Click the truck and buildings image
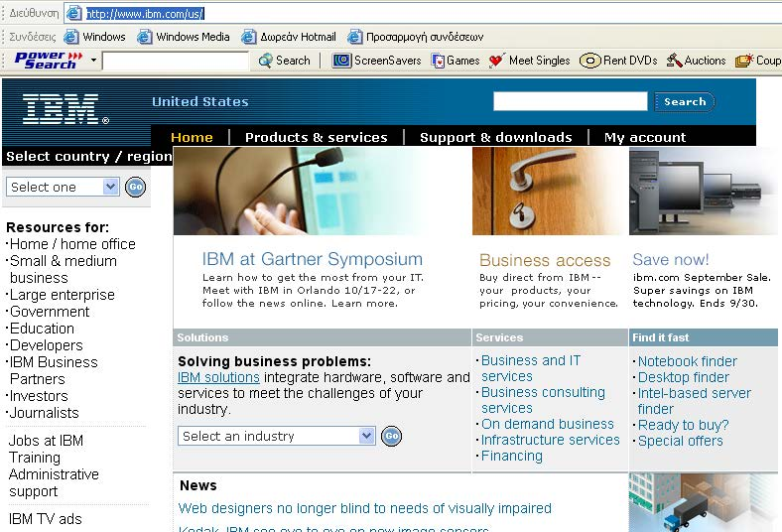This screenshot has width=782, height=532. tap(704, 502)
